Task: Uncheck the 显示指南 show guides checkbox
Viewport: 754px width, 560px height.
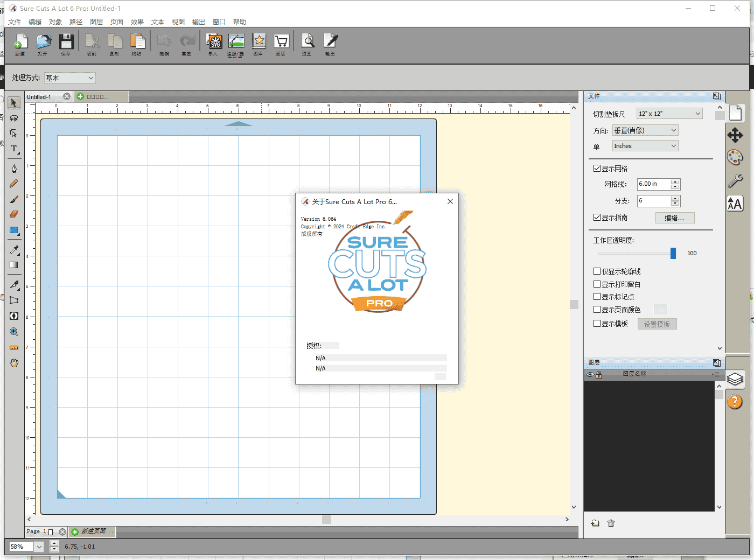Action: tap(597, 218)
